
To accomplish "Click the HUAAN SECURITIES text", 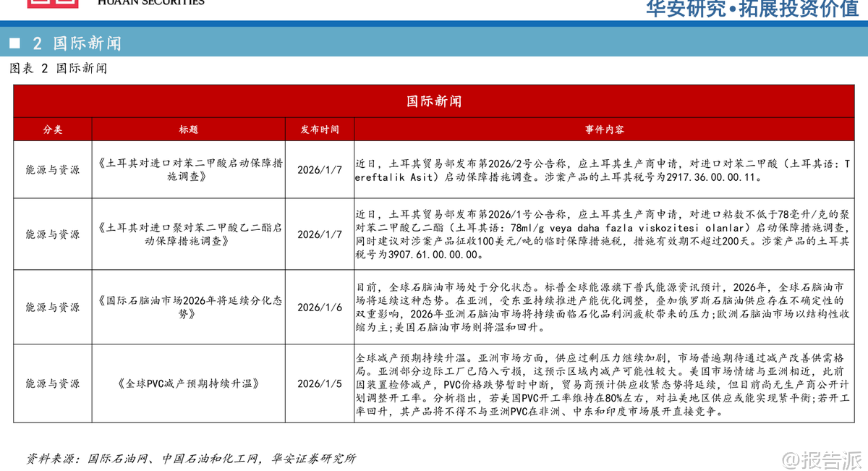I will click(x=150, y=3).
